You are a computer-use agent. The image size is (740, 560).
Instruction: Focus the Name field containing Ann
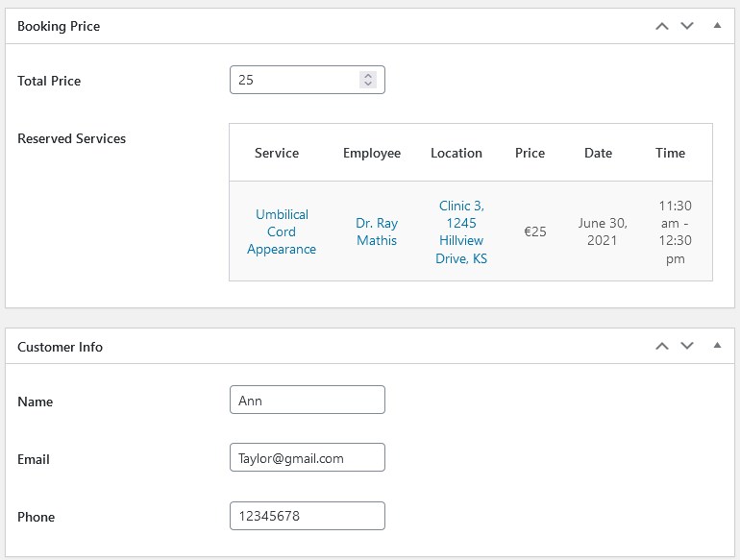pos(308,400)
